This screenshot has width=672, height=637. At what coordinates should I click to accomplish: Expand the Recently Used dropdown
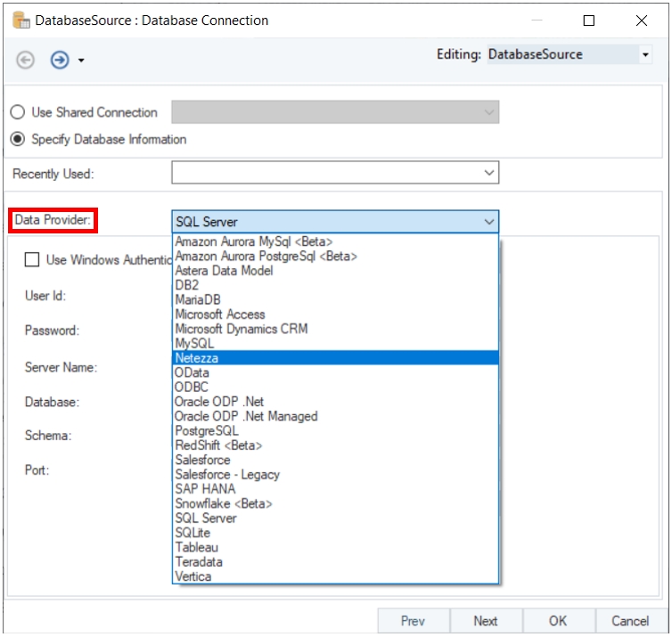488,173
